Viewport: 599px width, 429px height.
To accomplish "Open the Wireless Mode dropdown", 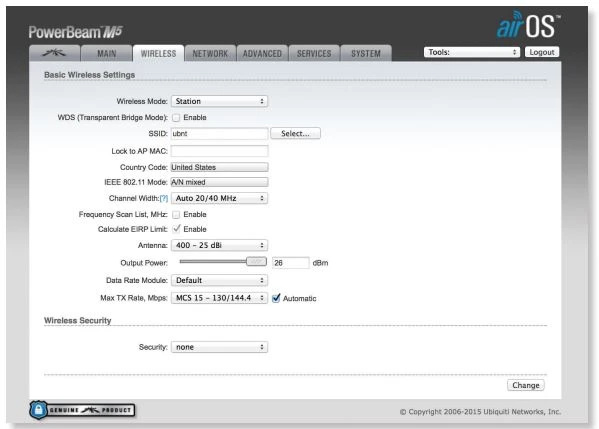I will (219, 101).
